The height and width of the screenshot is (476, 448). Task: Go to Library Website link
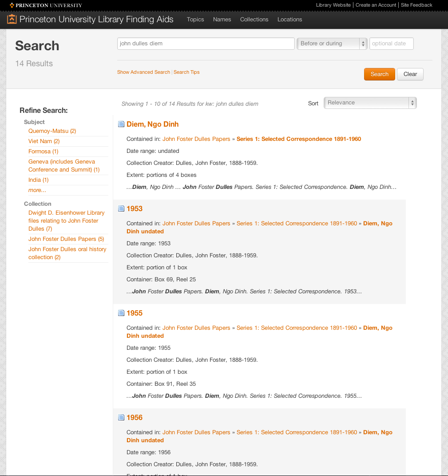point(333,5)
